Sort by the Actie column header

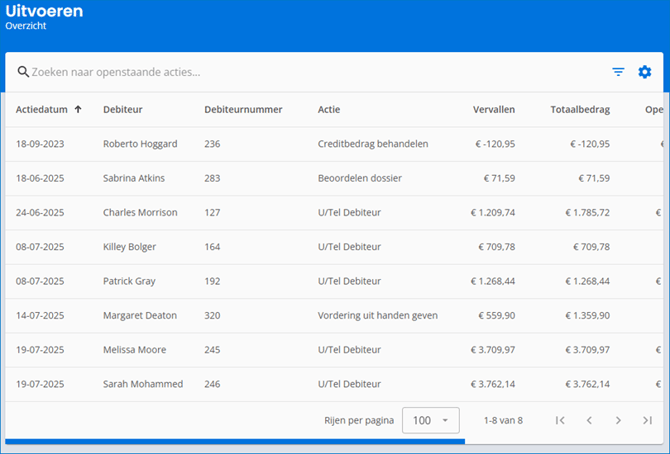pos(329,109)
